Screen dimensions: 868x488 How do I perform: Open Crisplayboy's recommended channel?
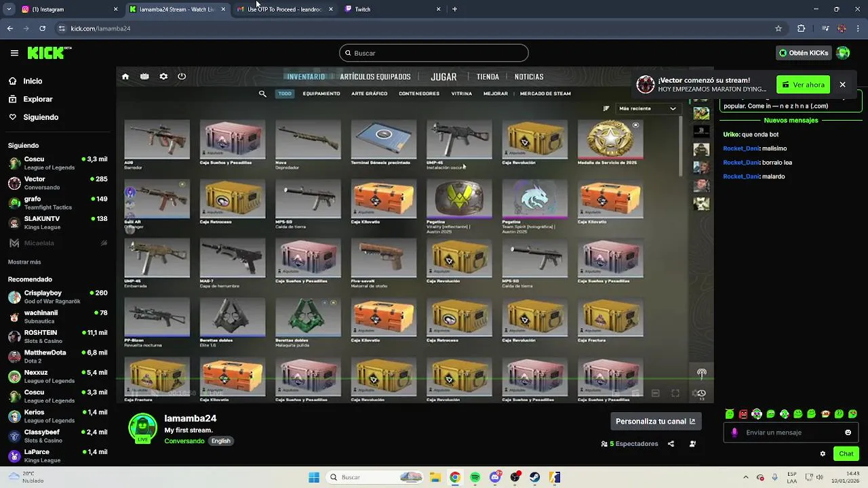58,297
